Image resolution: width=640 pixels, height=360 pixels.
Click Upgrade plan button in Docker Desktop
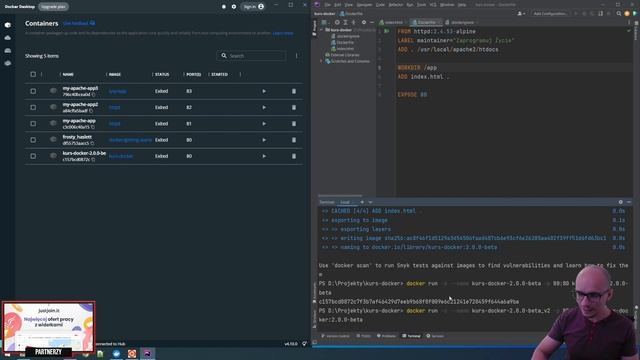(53, 7)
